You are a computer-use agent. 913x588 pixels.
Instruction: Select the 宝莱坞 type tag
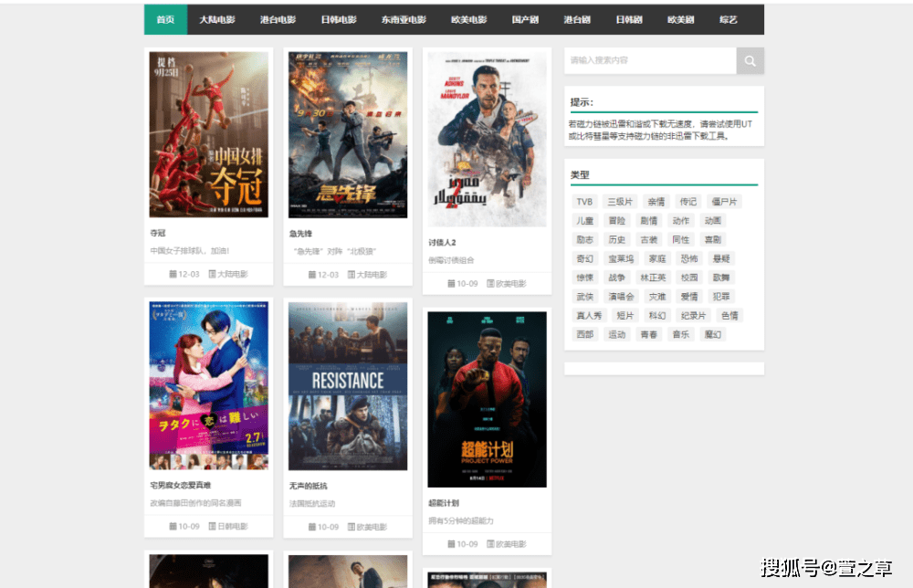pos(621,258)
